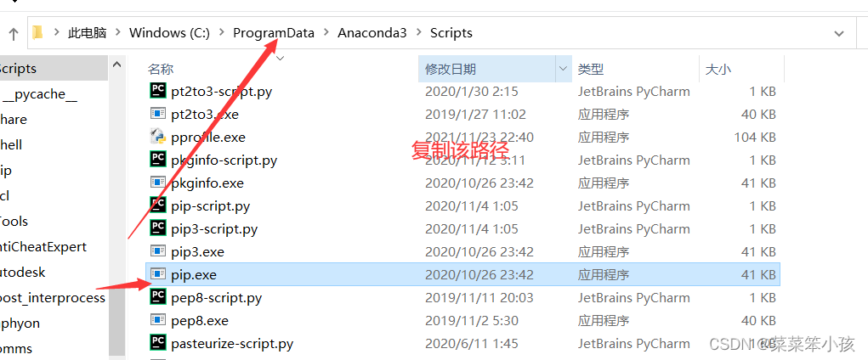Click the PyCharm icon of pt2to3-script.py
This screenshot has width=868, height=360.
(158, 91)
